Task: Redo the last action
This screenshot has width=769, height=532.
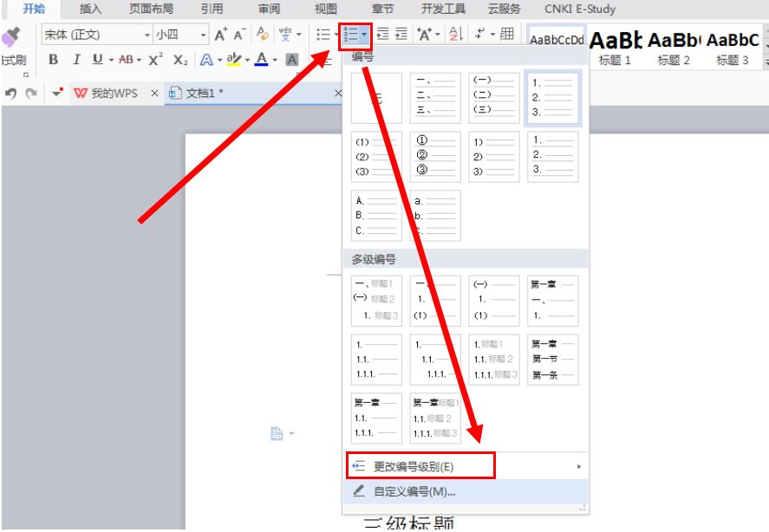Action: pos(31,93)
